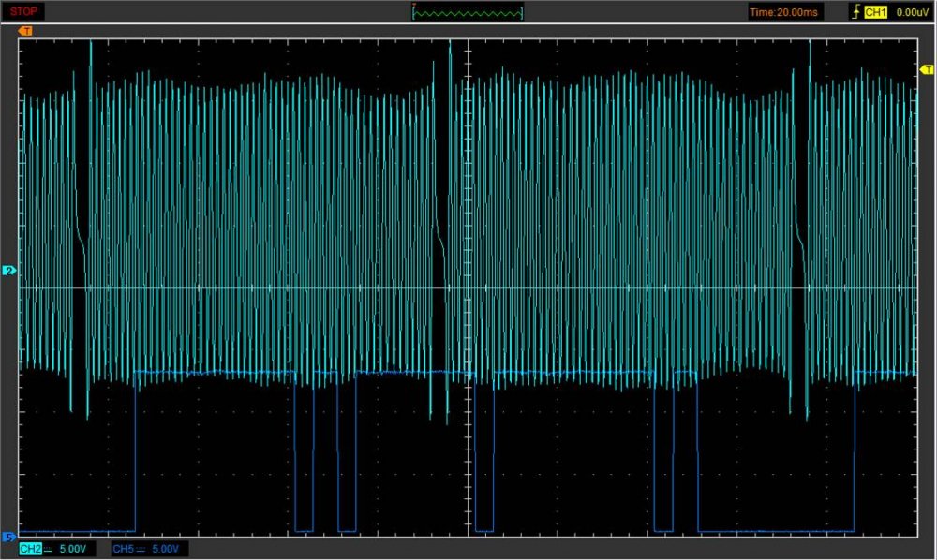This screenshot has width=937, height=560.
Task: Click the 0.00uV trigger level readout
Action: (x=912, y=12)
